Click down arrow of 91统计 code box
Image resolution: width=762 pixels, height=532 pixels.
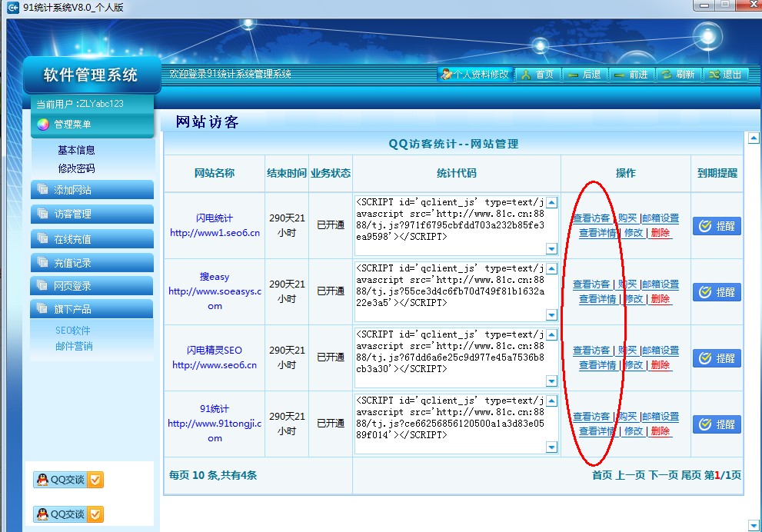coord(551,447)
